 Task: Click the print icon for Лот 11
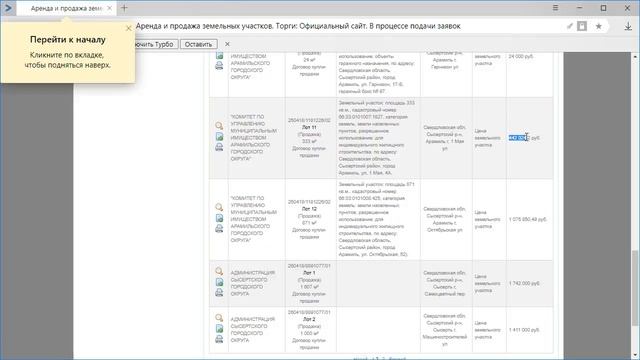219,147
